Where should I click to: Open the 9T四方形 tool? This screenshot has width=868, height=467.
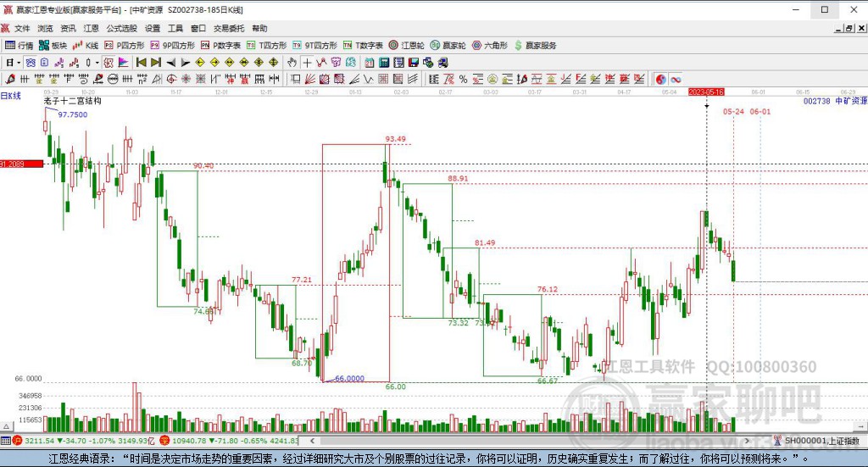(315, 46)
